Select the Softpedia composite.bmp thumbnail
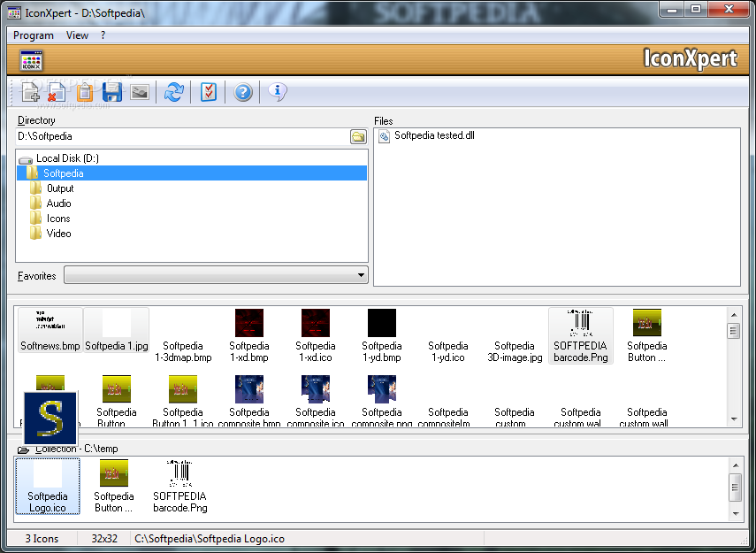756x553 pixels. pyautogui.click(x=248, y=402)
